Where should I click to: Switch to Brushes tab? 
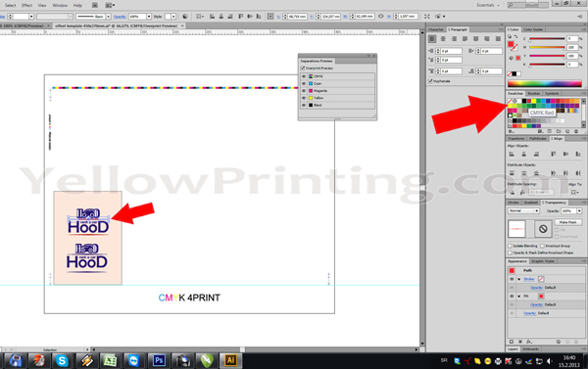(534, 93)
